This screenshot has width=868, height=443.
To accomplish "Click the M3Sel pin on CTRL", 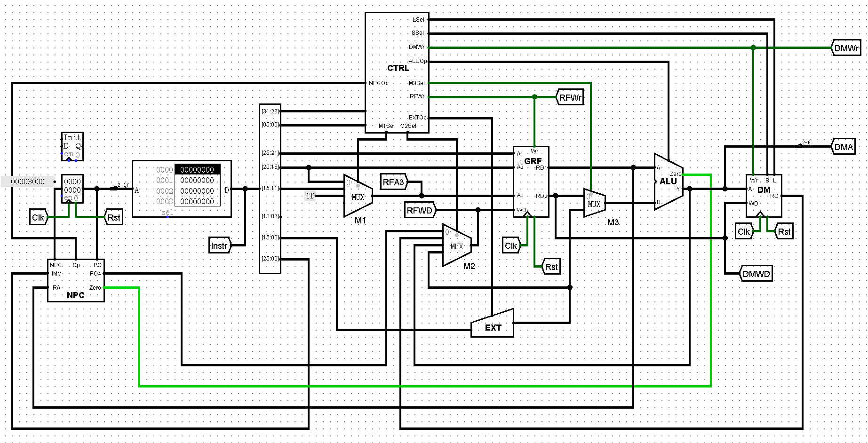I will pos(417,83).
